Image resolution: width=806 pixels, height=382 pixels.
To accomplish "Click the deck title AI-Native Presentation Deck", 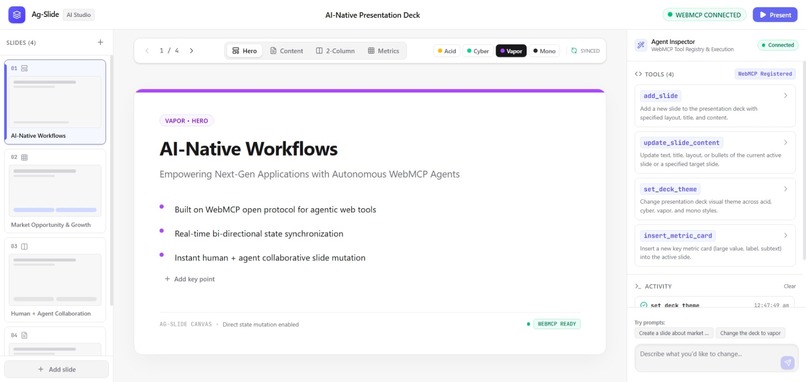I will (373, 15).
